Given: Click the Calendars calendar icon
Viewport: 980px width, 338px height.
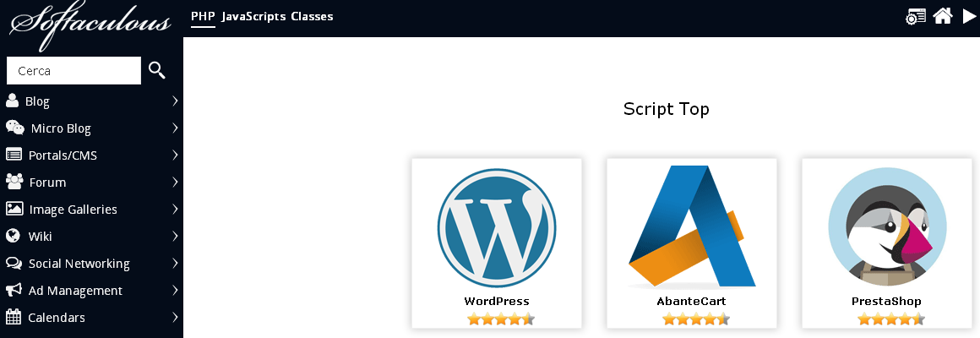Looking at the screenshot, I should click(x=14, y=317).
